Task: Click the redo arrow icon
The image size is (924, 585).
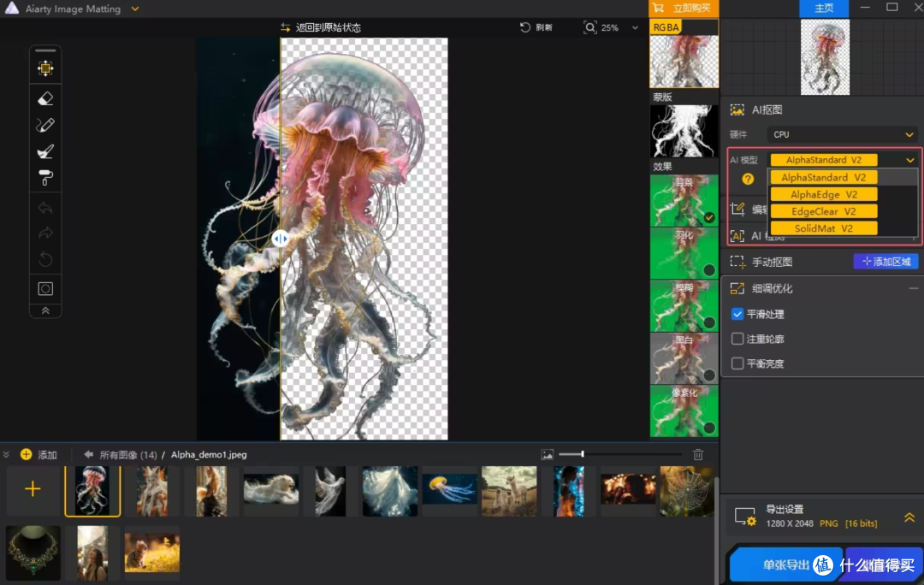Action: (45, 233)
